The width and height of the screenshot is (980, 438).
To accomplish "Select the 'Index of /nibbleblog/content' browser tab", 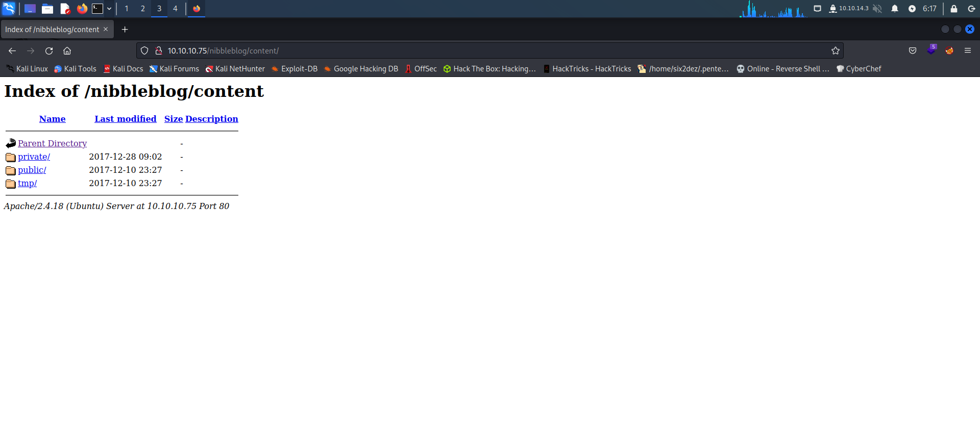I will point(52,30).
